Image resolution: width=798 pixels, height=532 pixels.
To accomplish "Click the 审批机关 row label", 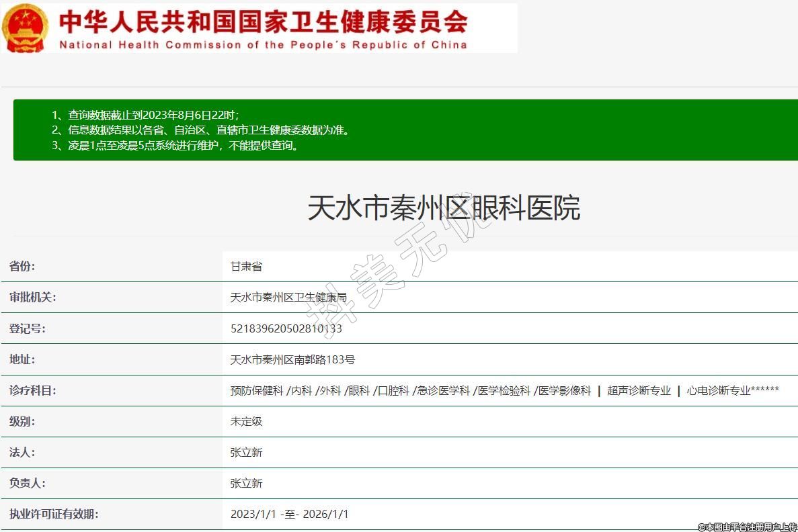I will point(32,298).
